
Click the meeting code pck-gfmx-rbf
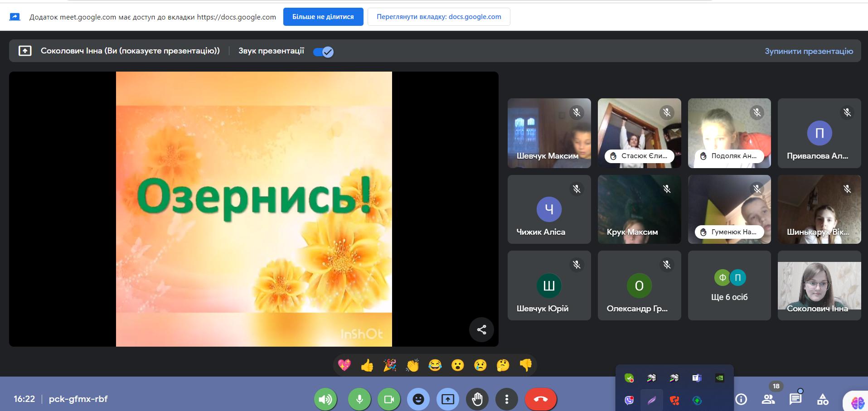(78, 399)
